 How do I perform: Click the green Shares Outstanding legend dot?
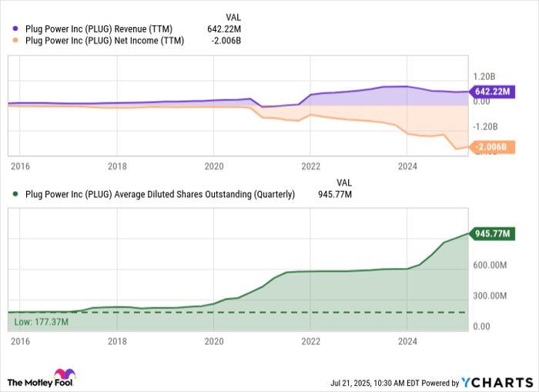[x=15, y=194]
